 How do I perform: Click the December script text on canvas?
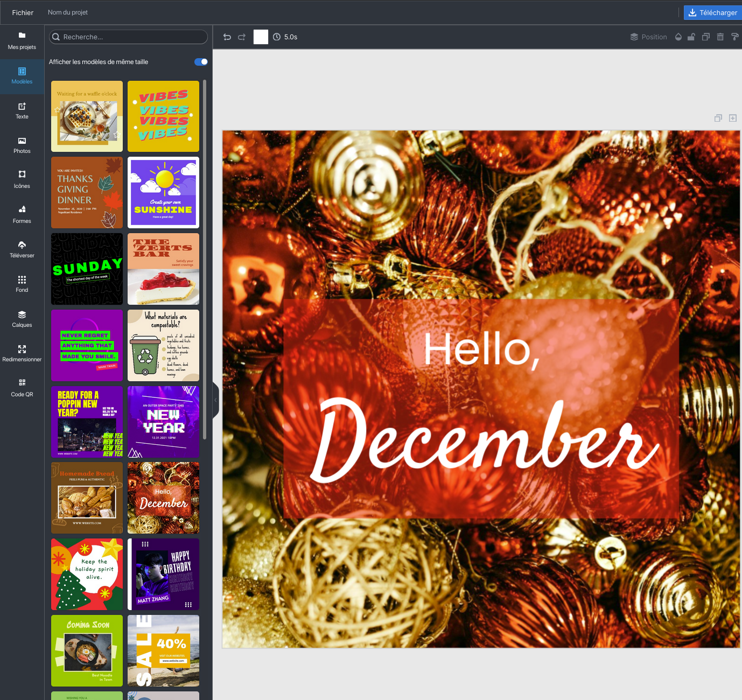(484, 440)
